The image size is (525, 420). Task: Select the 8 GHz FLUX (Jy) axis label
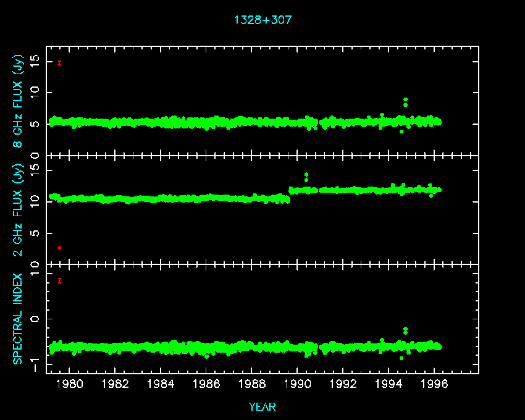19,102
